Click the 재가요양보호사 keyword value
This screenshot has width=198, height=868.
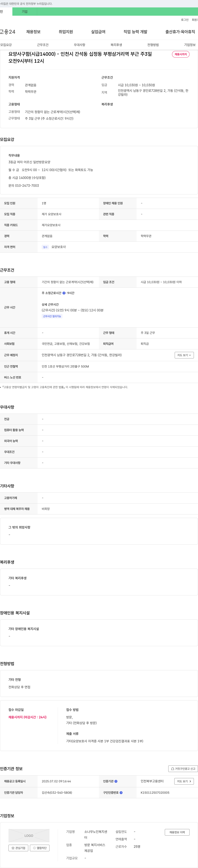(x=51, y=225)
